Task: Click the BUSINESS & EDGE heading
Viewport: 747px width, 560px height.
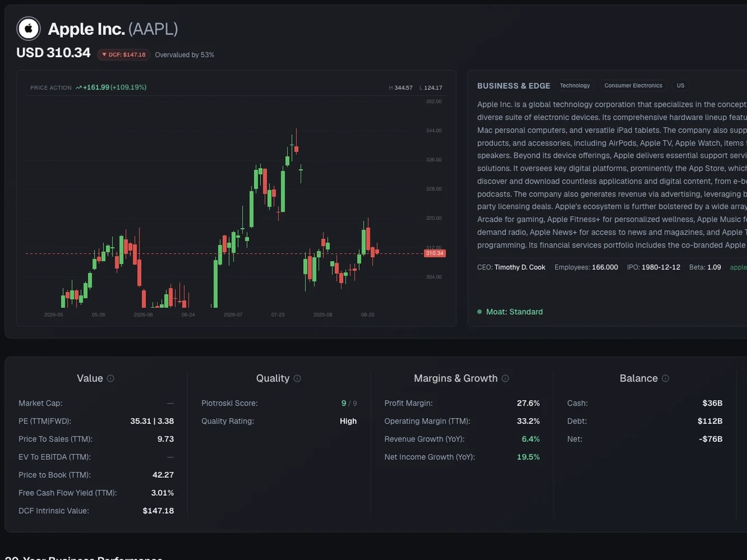Action: (514, 86)
